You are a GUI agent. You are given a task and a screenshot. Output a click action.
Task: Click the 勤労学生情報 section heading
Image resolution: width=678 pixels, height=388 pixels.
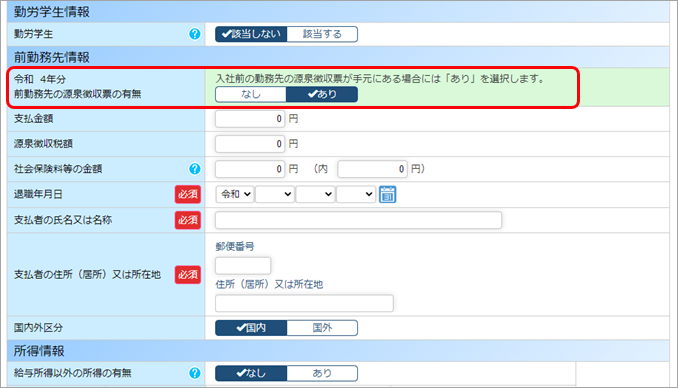coord(51,12)
